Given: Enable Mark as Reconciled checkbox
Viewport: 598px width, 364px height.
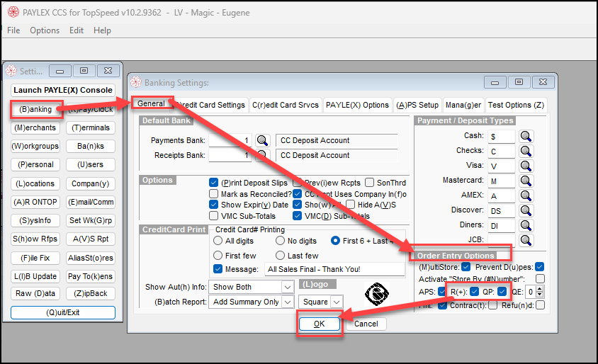Looking at the screenshot, I should tap(213, 193).
